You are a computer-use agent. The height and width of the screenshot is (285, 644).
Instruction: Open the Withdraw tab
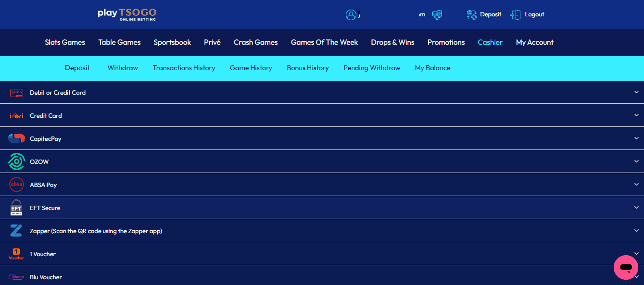click(x=123, y=68)
